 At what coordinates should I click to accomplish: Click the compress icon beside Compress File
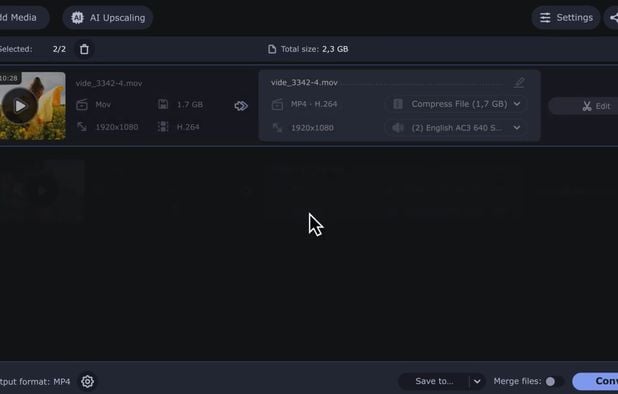(x=398, y=104)
